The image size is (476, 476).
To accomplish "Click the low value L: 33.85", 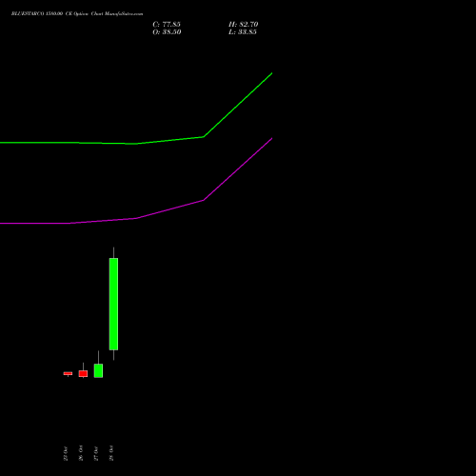I will pos(243,32).
